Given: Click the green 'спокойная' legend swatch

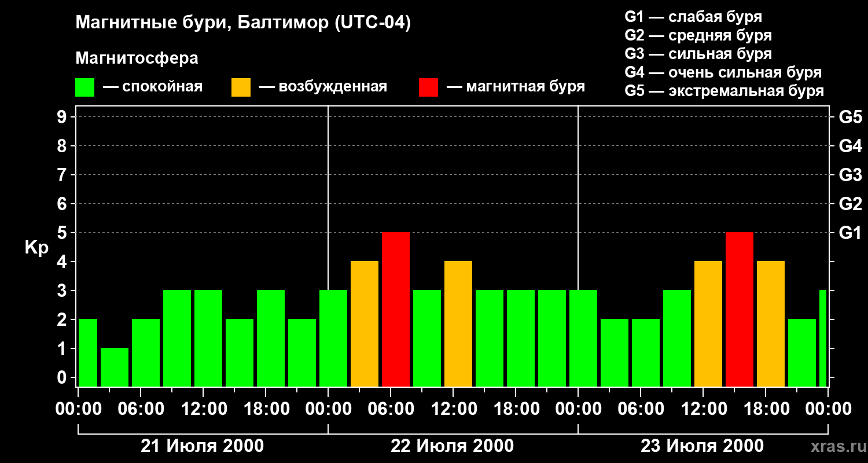Looking at the screenshot, I should 85,87.
